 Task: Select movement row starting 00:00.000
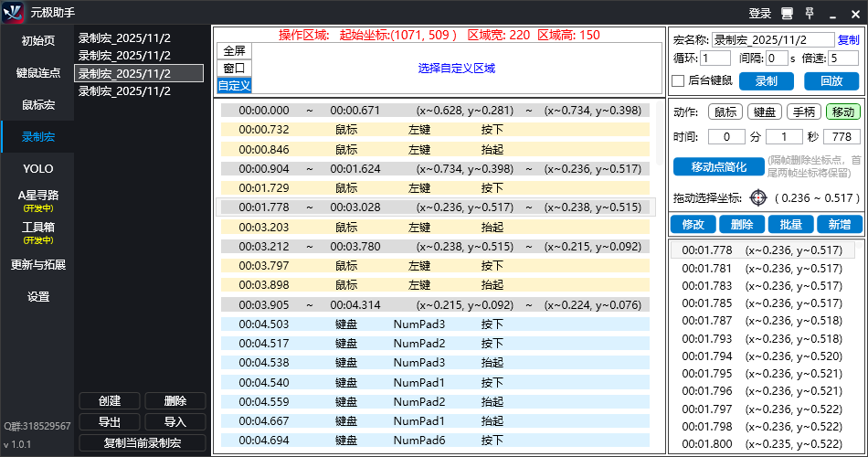(435, 111)
